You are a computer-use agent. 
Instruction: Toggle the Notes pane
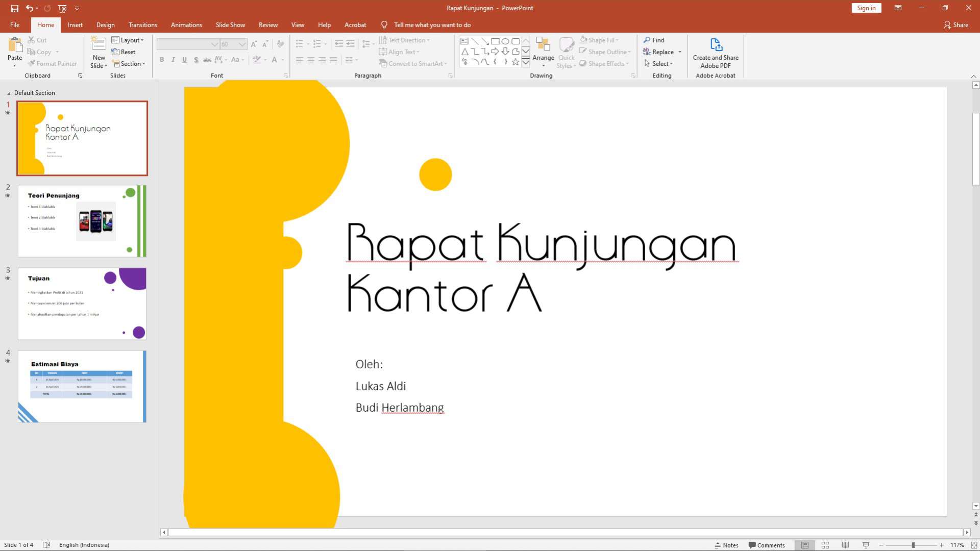click(x=726, y=545)
